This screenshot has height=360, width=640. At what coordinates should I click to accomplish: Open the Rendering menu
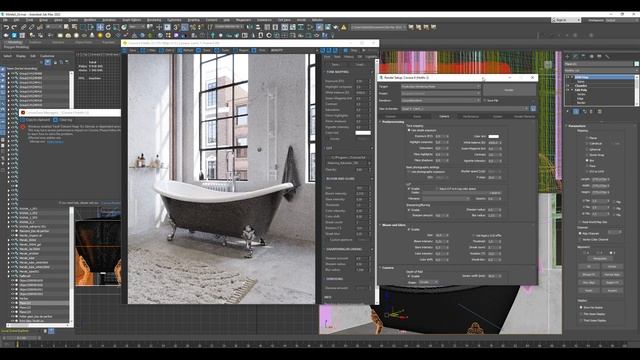pos(154,20)
